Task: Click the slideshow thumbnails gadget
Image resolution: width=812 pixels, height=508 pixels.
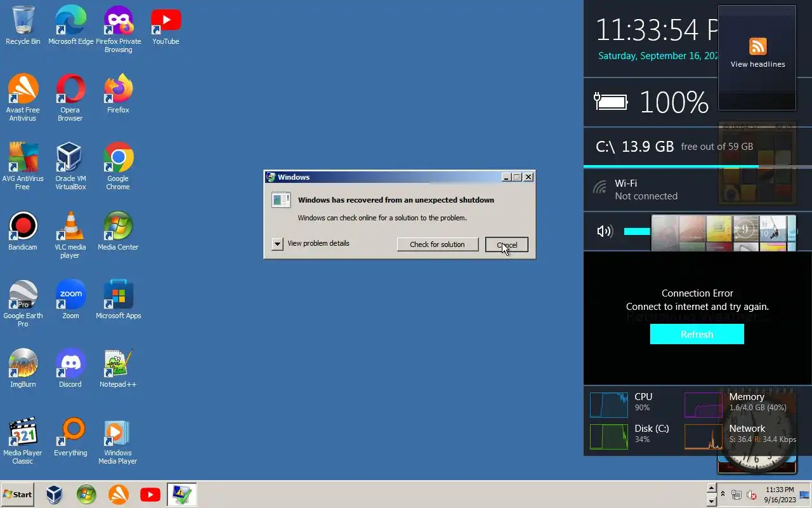Action: click(723, 233)
